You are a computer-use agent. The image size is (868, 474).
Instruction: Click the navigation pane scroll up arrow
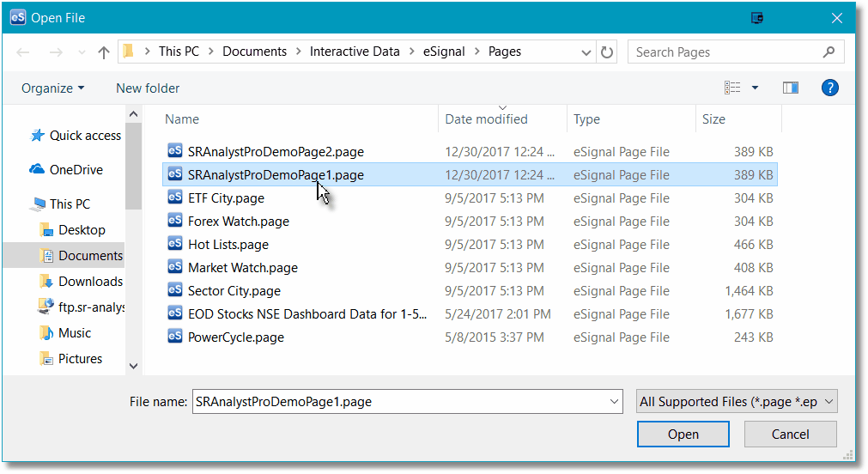(133, 114)
